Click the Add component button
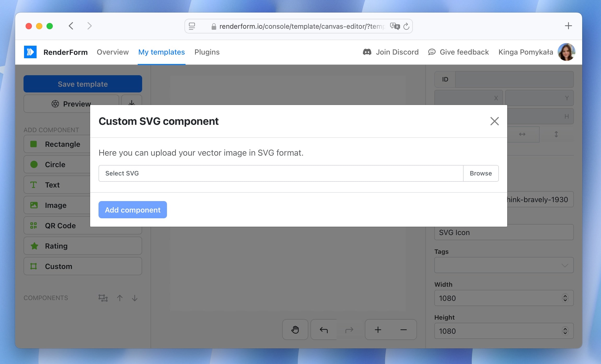This screenshot has height=364, width=601. (133, 210)
